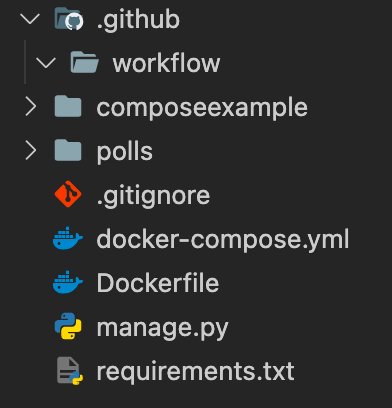Viewport: 392px width, 408px height.
Task: Click the git icon beside .gitignore
Action: (68, 194)
